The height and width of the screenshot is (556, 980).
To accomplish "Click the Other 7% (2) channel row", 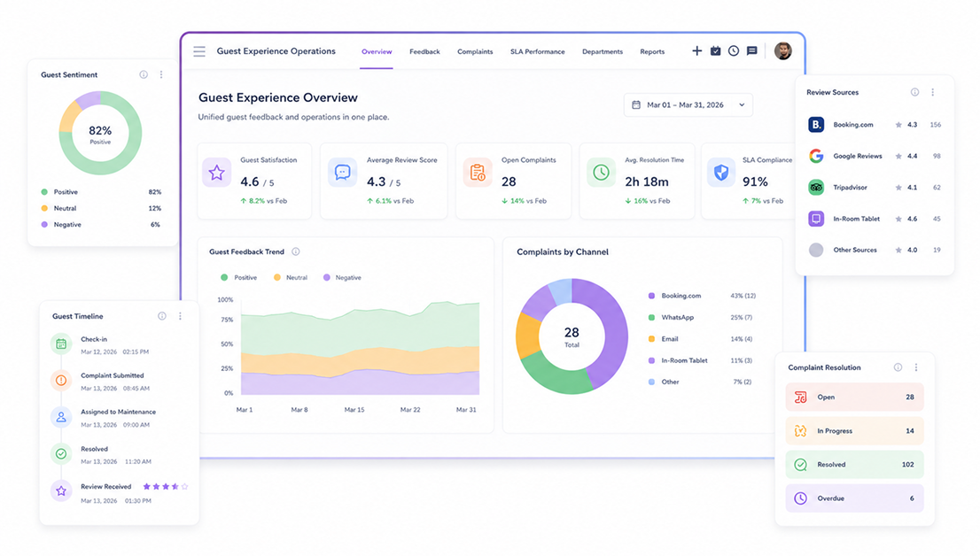I will (x=701, y=382).
